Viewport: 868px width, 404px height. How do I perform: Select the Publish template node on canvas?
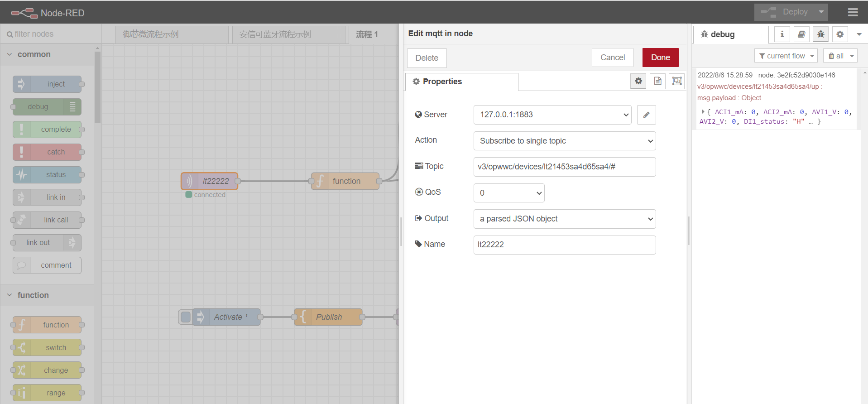click(x=328, y=317)
